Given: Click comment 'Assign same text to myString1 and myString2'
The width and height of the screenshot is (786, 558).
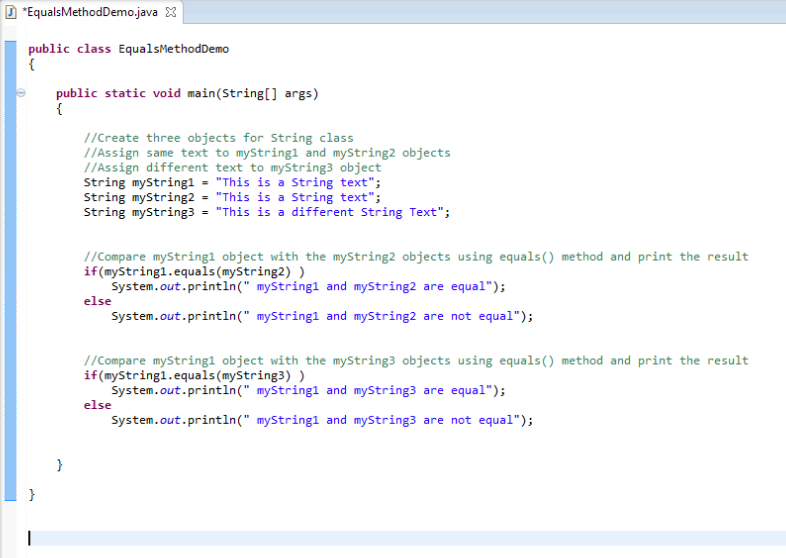Looking at the screenshot, I should (267, 153).
